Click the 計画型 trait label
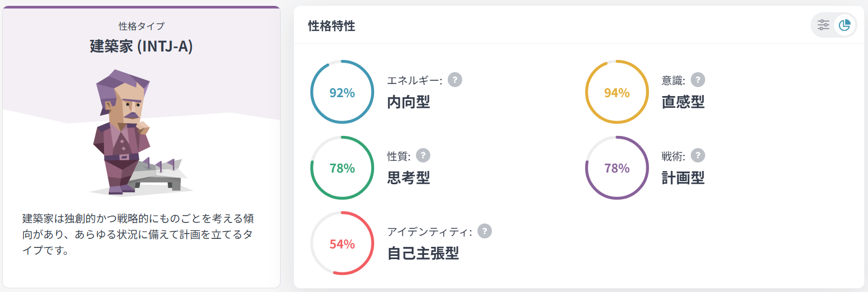The height and width of the screenshot is (292, 868). point(683,178)
